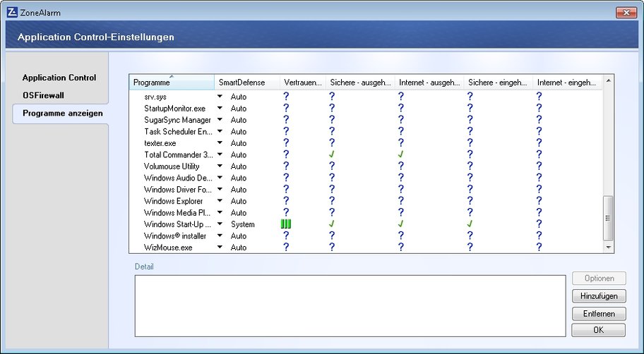This screenshot has height=354, width=644.
Task: Open SmartDefense dropdown for Windows Explorer
Action: (x=220, y=200)
